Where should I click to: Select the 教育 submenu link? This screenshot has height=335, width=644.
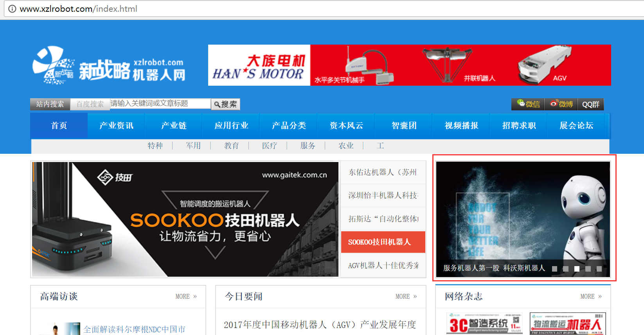(x=232, y=146)
